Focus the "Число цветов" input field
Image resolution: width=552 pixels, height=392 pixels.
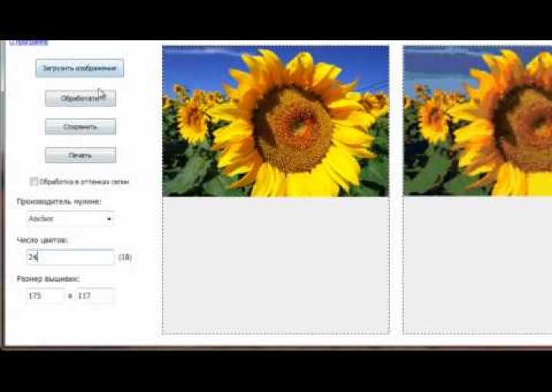70,257
